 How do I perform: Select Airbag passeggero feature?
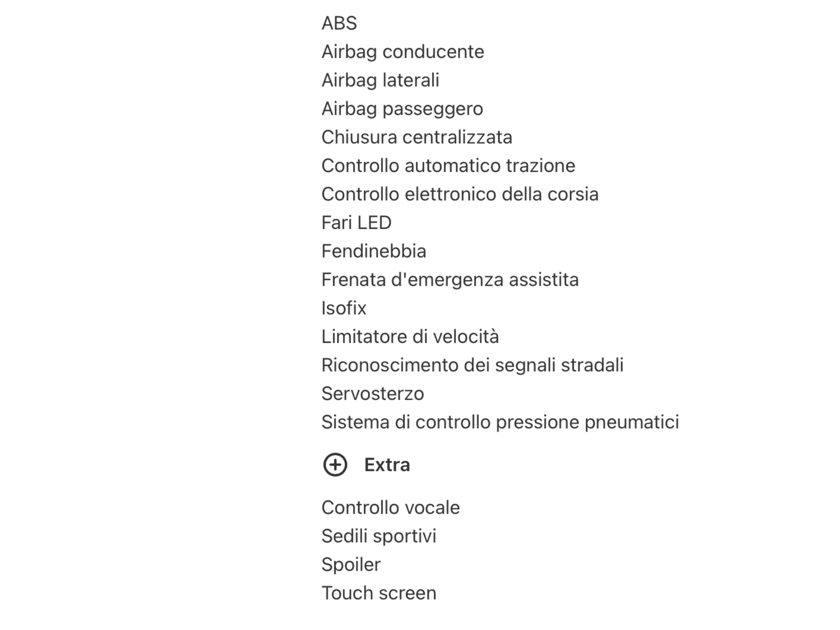(402, 109)
